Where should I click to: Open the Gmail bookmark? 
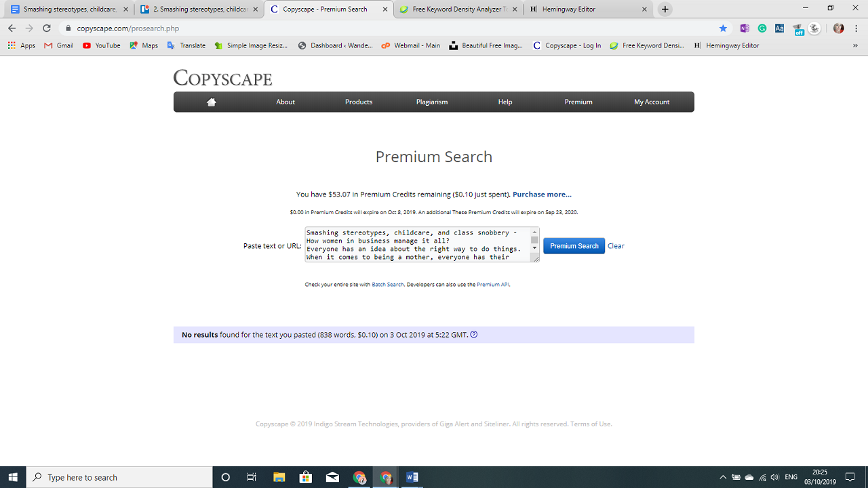tap(59, 45)
